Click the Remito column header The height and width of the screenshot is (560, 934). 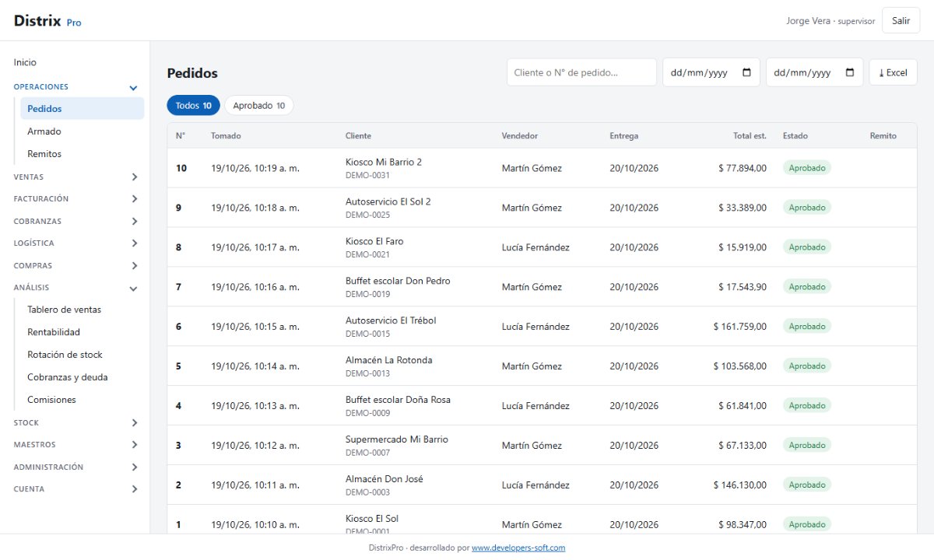883,135
